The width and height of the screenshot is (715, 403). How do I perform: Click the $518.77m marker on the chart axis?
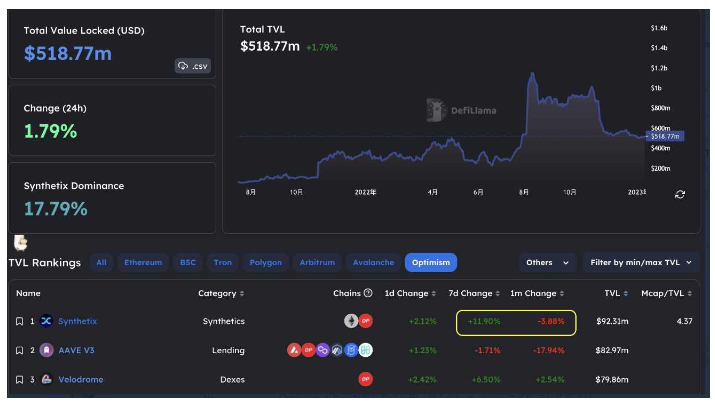pos(665,136)
